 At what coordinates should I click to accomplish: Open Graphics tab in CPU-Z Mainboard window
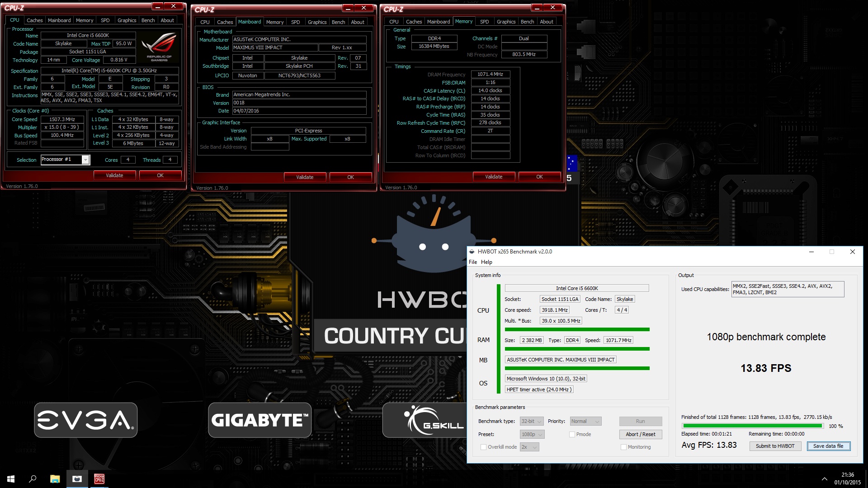(317, 22)
